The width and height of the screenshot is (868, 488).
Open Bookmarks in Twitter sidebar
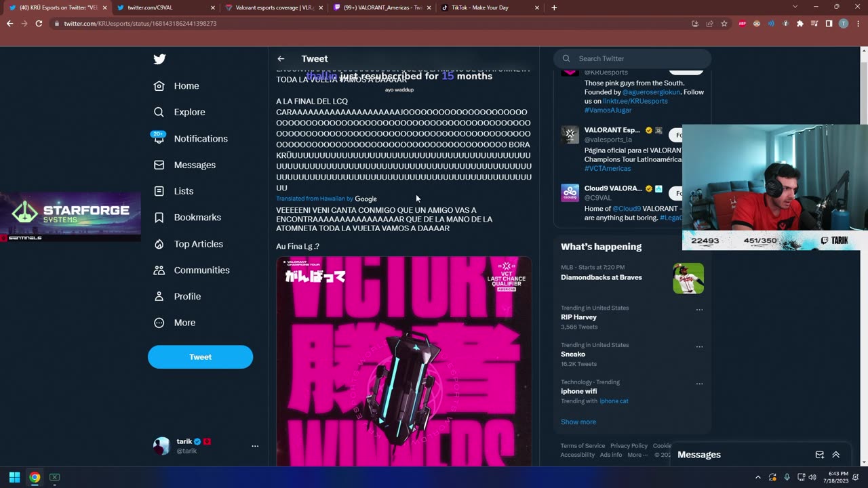pyautogui.click(x=187, y=218)
